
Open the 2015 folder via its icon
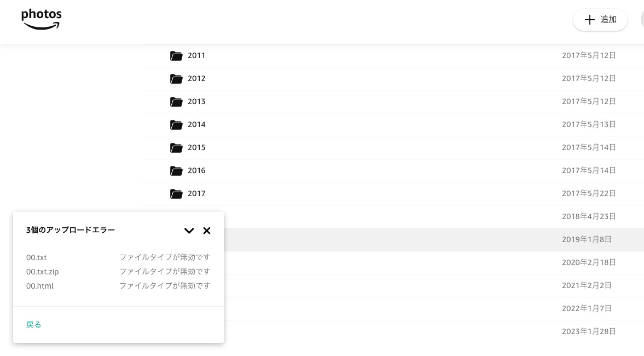[x=176, y=148]
